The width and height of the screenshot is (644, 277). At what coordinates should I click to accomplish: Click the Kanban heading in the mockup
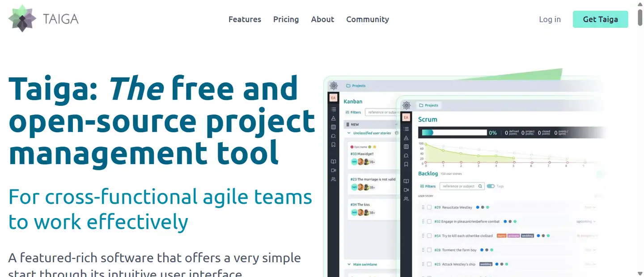coord(353,101)
